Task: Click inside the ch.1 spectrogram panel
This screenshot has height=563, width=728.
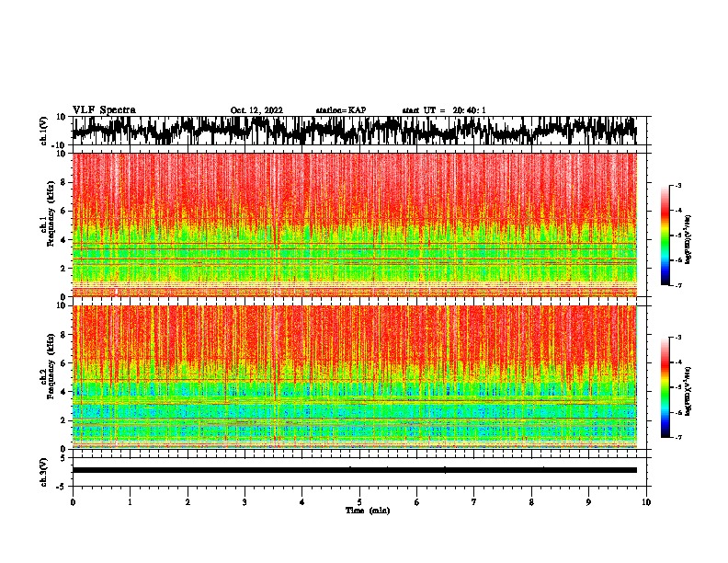Action: tap(354, 224)
